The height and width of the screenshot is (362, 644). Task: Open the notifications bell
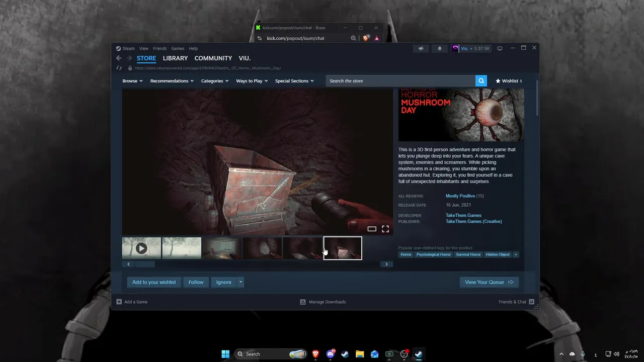tap(439, 49)
